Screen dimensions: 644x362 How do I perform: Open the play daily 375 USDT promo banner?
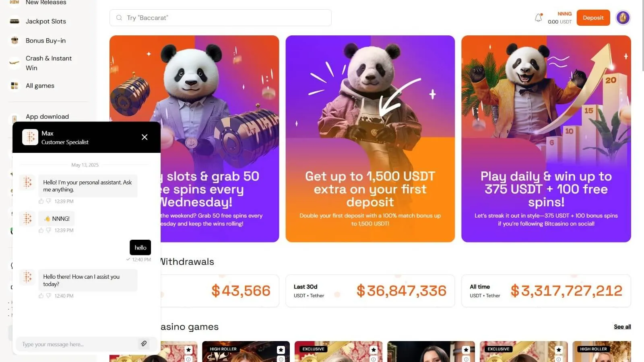[x=546, y=139]
